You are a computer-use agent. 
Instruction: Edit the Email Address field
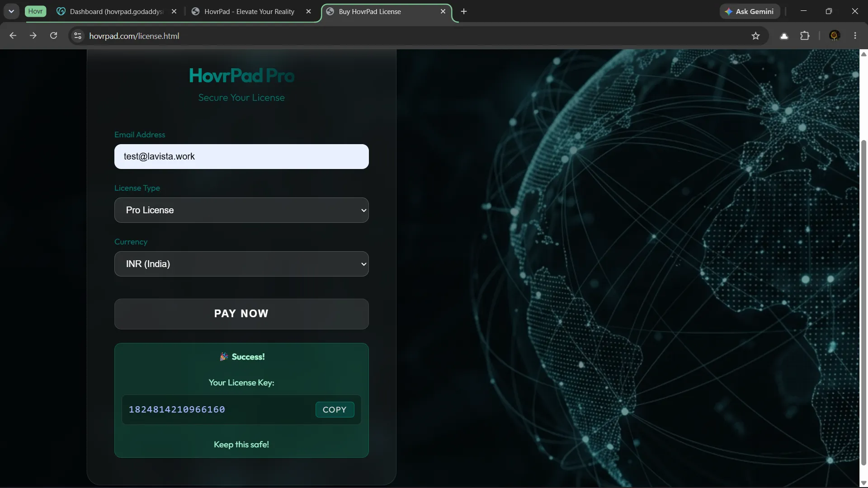[241, 156]
